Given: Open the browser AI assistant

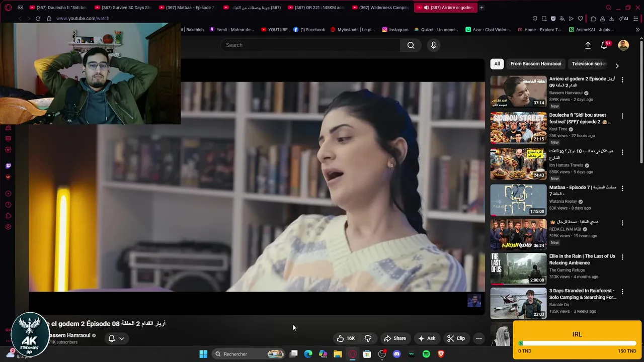Looking at the screenshot, I should pos(623,19).
